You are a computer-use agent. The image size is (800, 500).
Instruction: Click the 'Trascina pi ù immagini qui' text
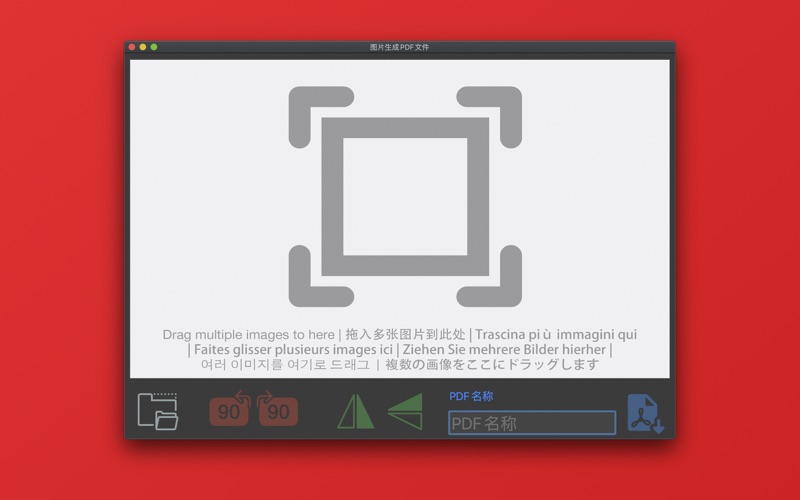point(556,335)
